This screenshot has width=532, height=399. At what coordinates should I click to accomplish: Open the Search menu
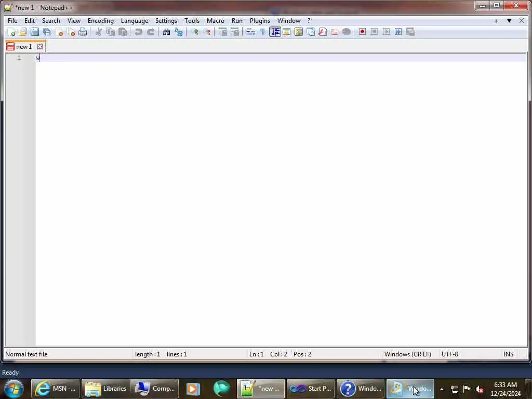pos(51,21)
